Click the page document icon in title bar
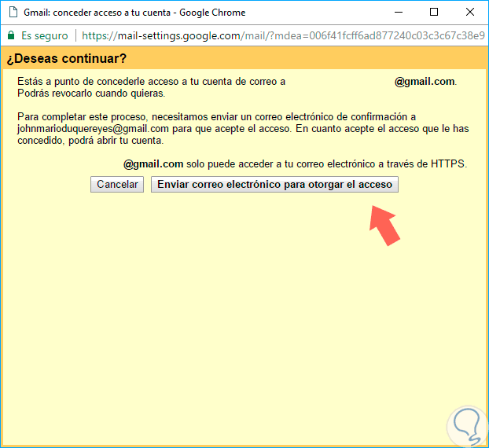 coord(13,12)
